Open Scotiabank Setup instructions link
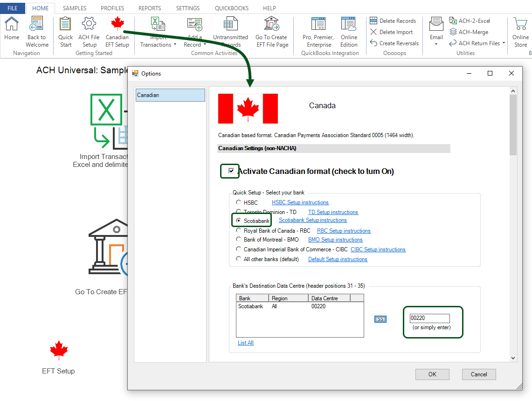 click(x=312, y=220)
